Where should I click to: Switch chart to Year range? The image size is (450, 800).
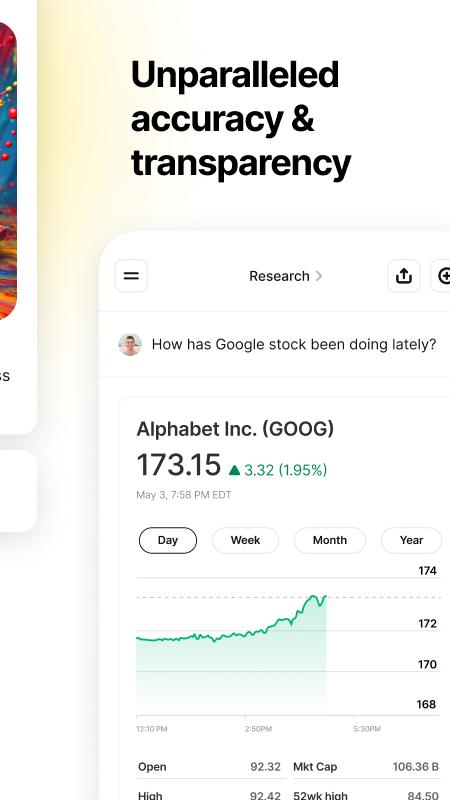click(411, 540)
